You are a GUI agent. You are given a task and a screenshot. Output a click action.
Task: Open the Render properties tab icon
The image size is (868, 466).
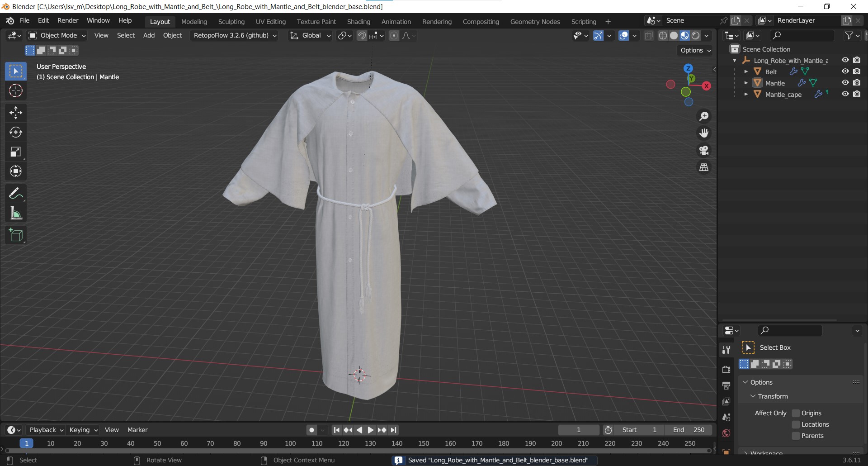726,370
